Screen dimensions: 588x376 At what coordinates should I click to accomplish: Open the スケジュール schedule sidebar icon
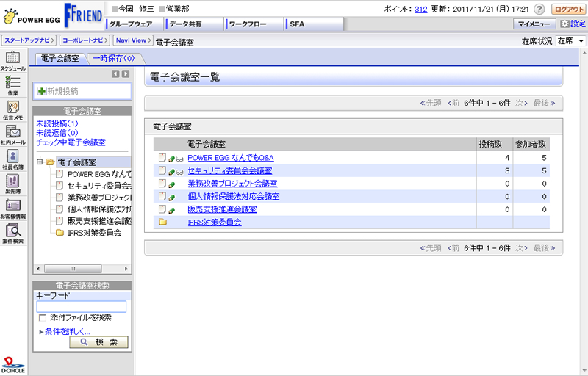(x=12, y=60)
